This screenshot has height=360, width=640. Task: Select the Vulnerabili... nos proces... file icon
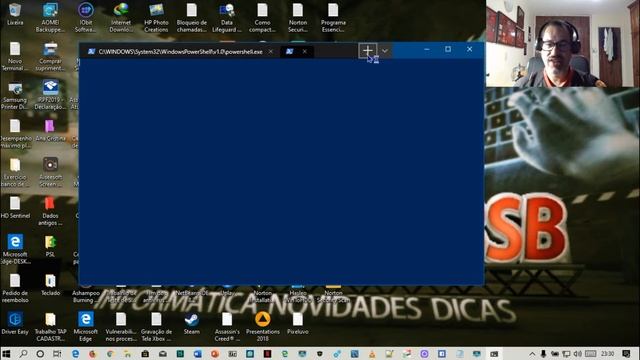coord(121,327)
